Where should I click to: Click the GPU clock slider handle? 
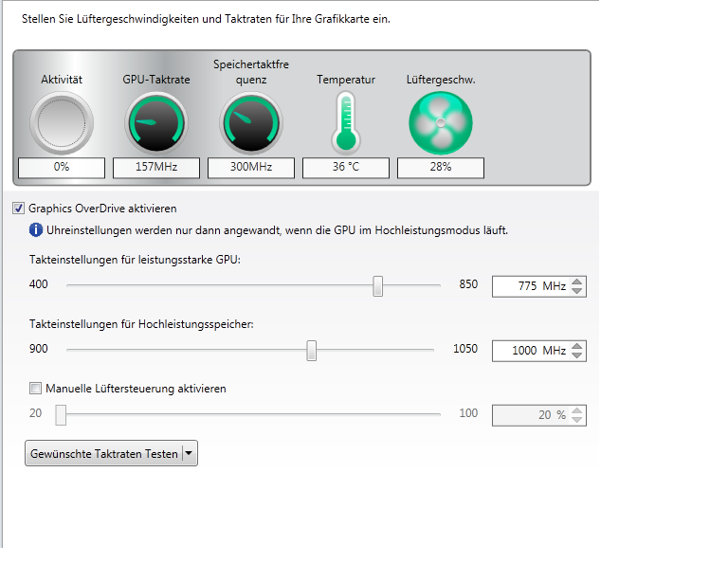click(x=378, y=285)
